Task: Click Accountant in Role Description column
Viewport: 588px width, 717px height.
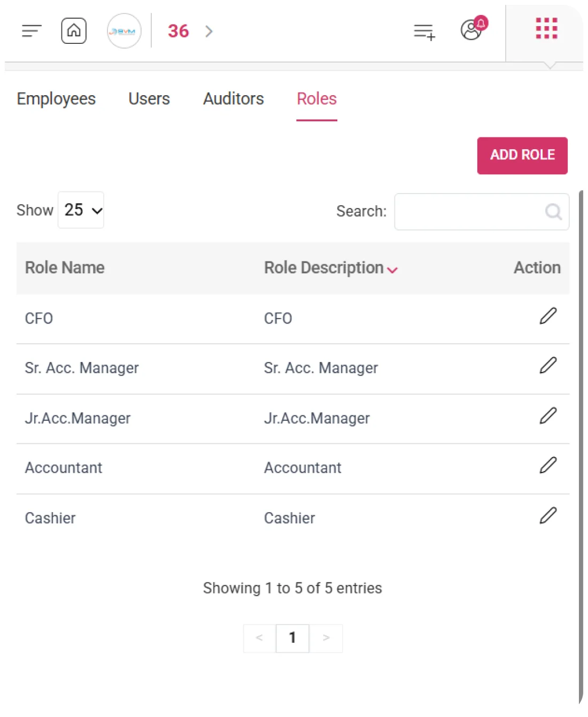Action: coord(303,468)
